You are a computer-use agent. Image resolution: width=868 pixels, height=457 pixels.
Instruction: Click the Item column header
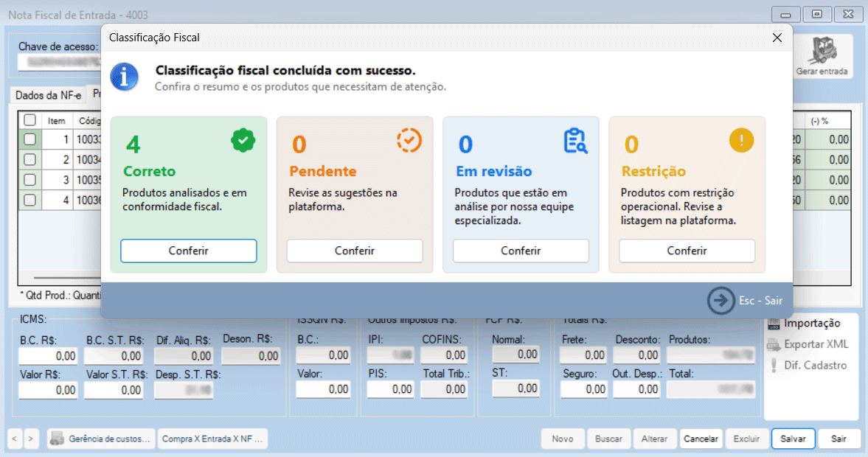57,121
